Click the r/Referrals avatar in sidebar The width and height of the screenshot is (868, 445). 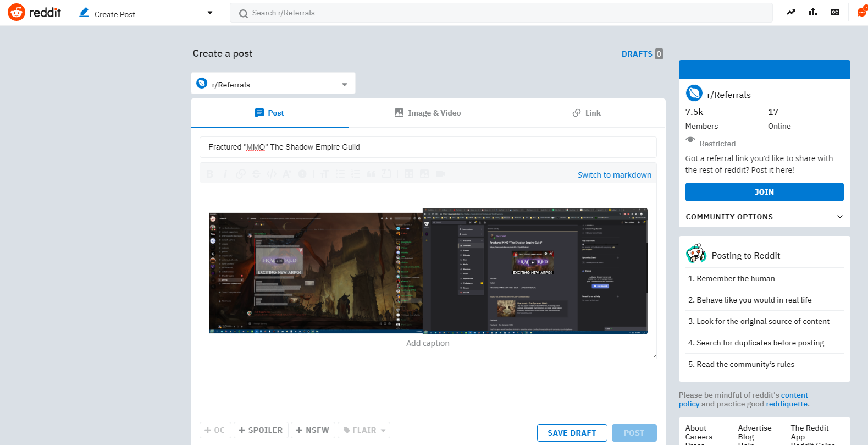point(694,93)
